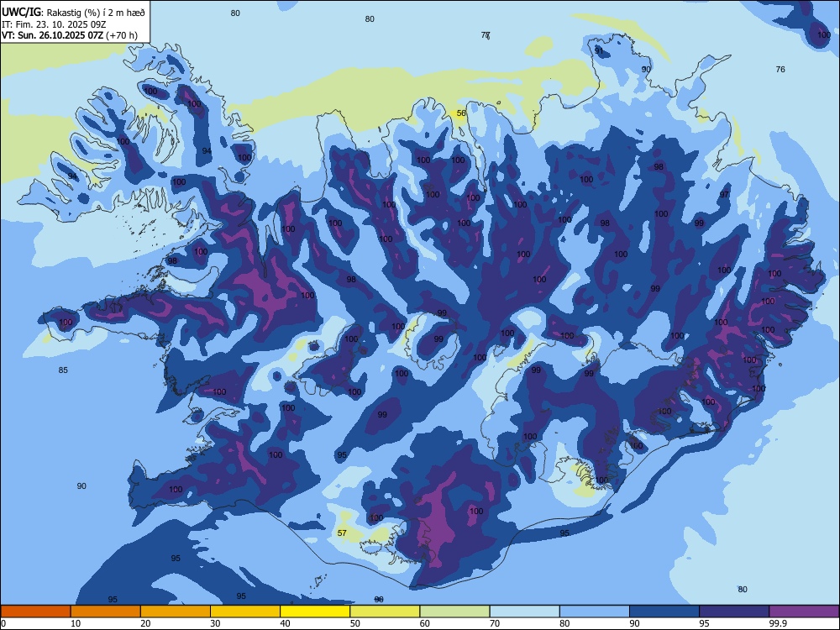Viewport: 840px width, 630px height.
Task: Click the map value '91' in the northeast
Action: pos(599,50)
